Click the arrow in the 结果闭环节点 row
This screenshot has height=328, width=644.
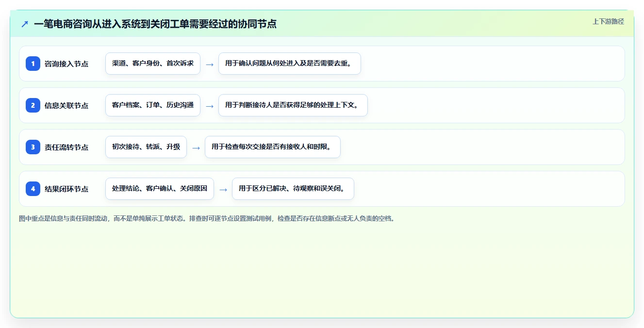point(223,189)
